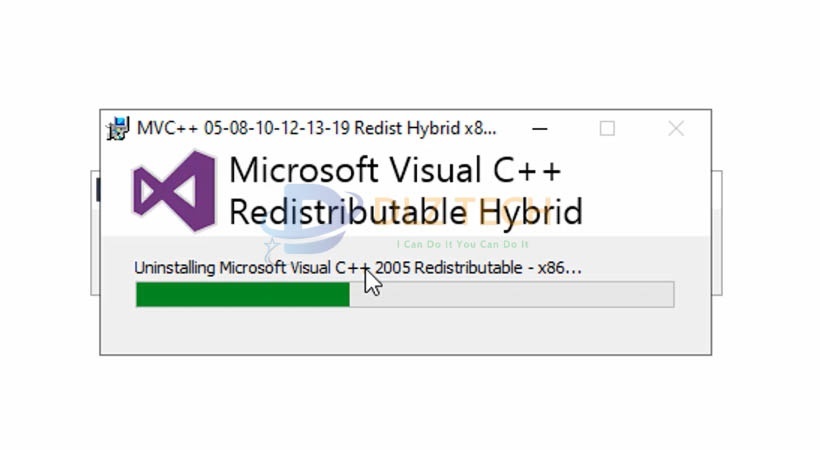Click the green filled part of the progress bar
The width and height of the screenshot is (820, 450).
[242, 294]
